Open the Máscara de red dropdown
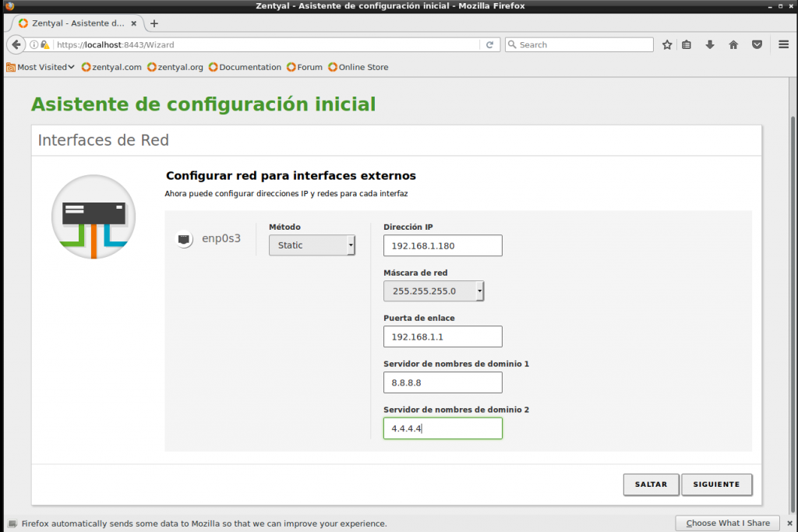The height and width of the screenshot is (532, 798). click(433, 291)
